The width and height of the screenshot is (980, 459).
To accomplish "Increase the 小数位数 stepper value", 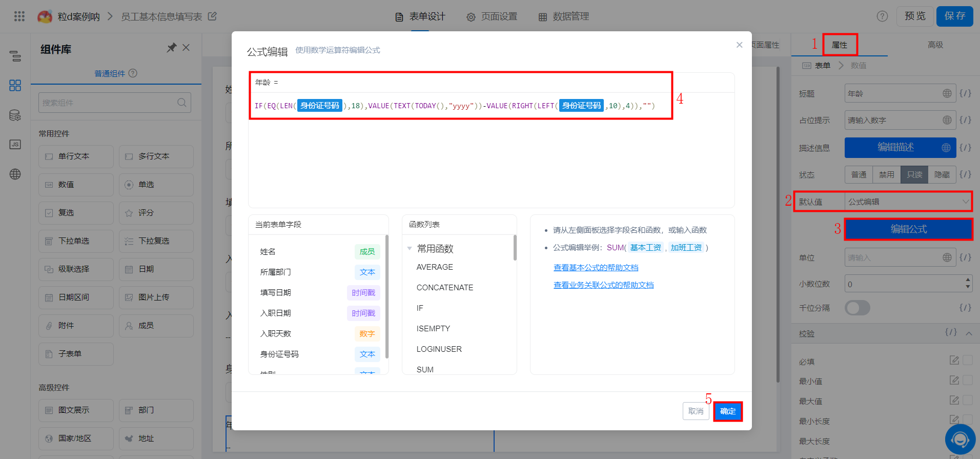I will tap(967, 280).
